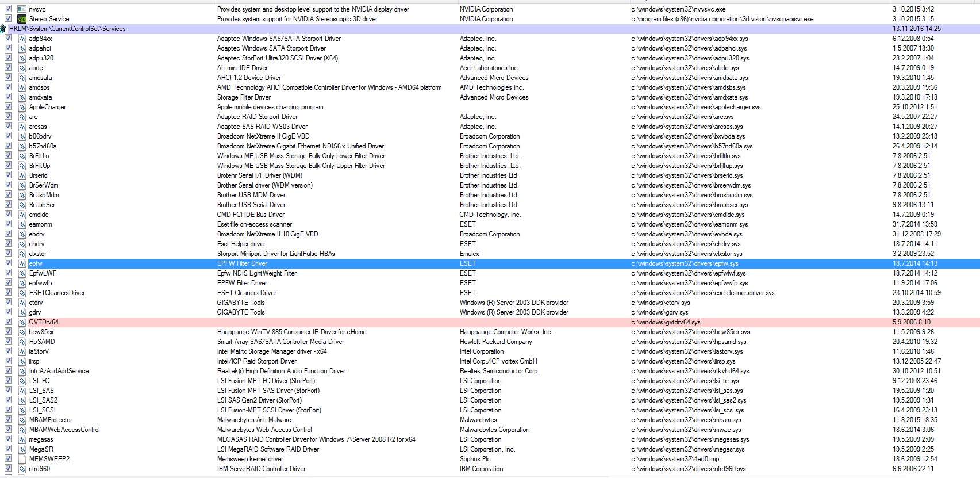Select the arcsas driver icon
980x478 pixels.
click(x=22, y=127)
